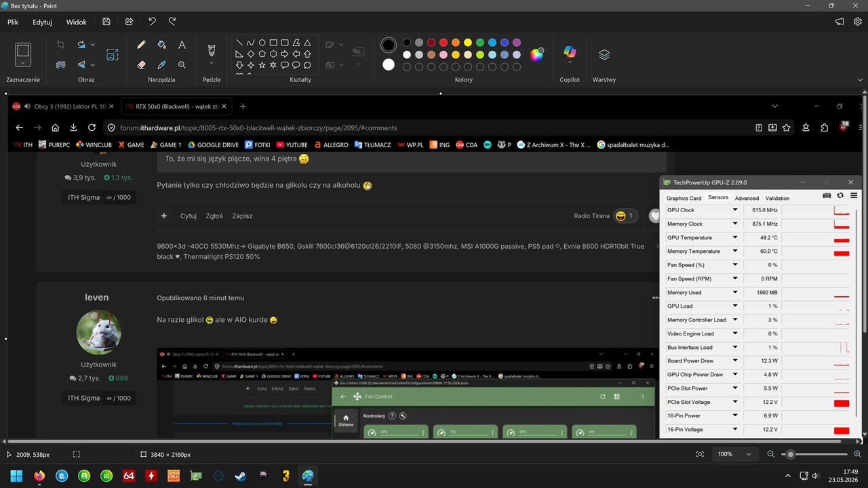
Task: Open the Warstwy layers panel
Action: pos(604,55)
